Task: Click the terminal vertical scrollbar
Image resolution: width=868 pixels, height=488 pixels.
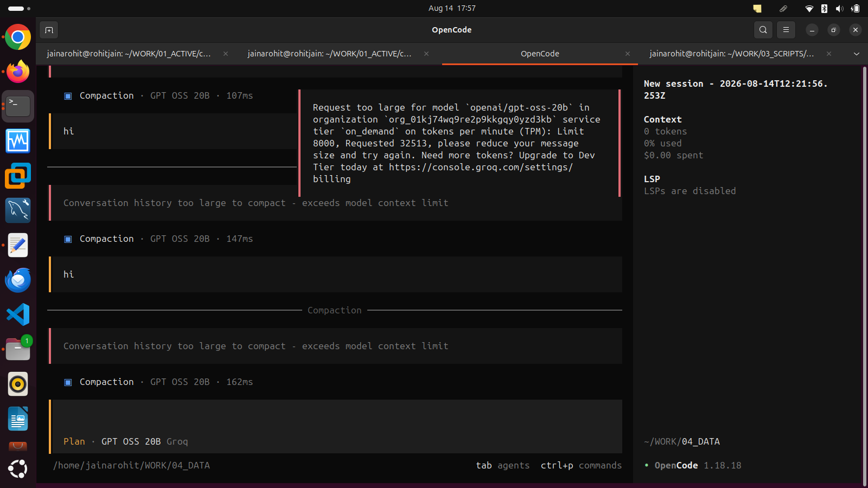Action: tap(864, 277)
